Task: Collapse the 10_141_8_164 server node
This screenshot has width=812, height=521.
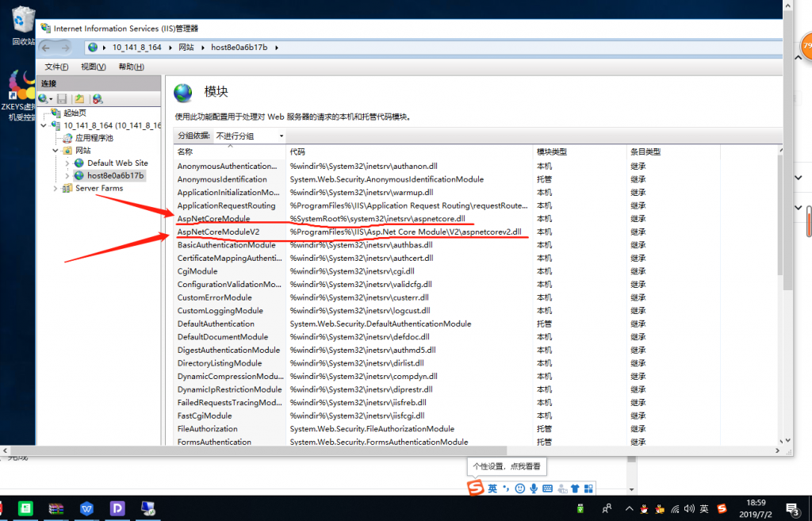Action: [44, 125]
